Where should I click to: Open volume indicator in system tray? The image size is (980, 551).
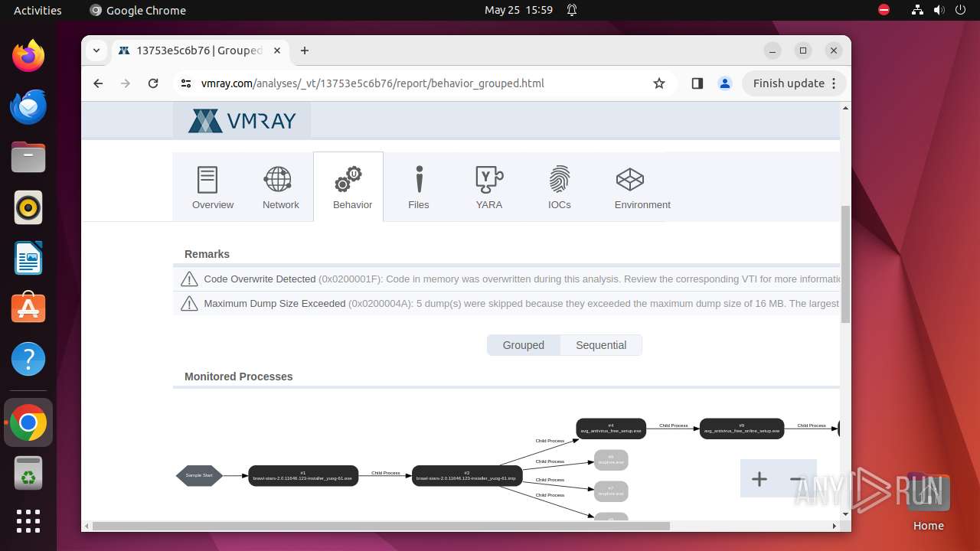pyautogui.click(x=939, y=10)
